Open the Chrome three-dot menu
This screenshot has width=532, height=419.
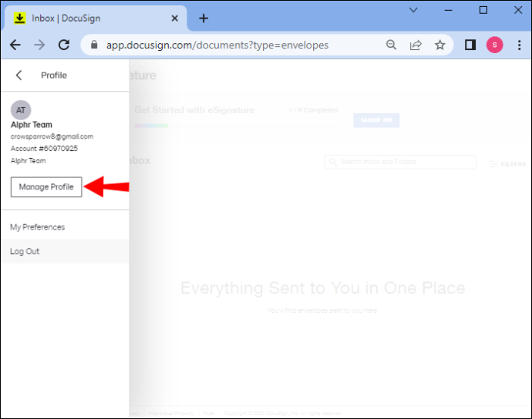(519, 45)
